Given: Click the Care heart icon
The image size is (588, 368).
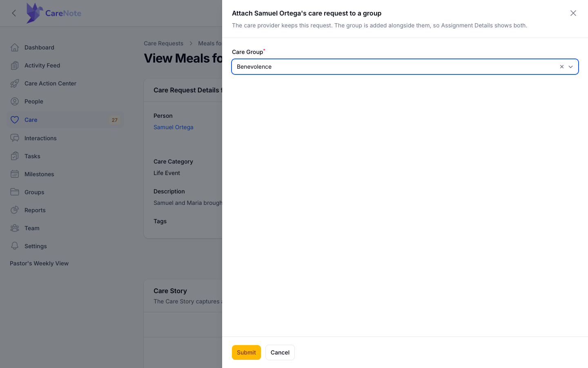Looking at the screenshot, I should click(15, 120).
